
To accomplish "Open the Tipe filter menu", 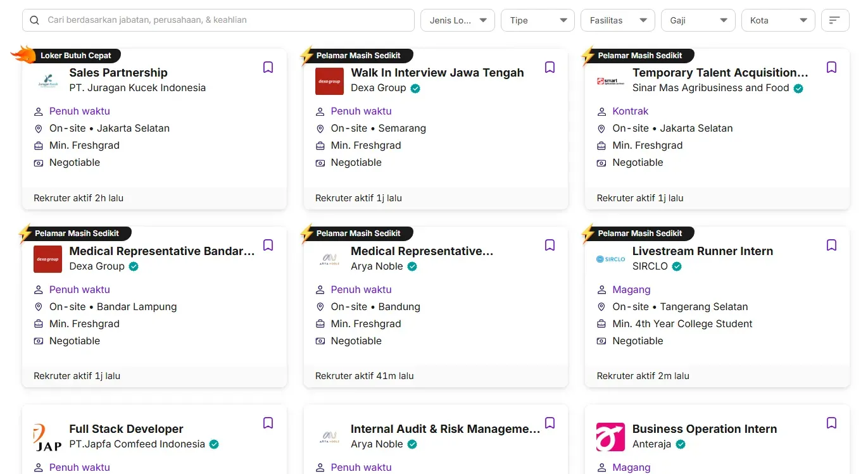I will coord(538,20).
